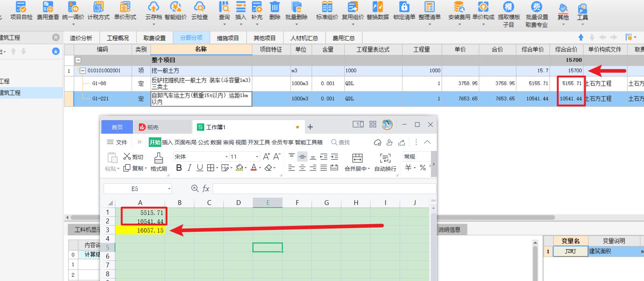
Task: Click the 自动换行 wrap text icon
Action: [385, 158]
